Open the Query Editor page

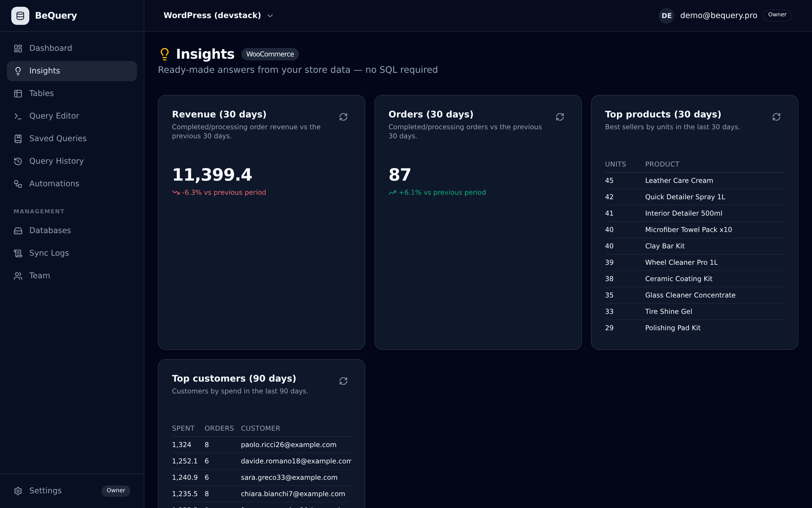[x=72, y=116]
